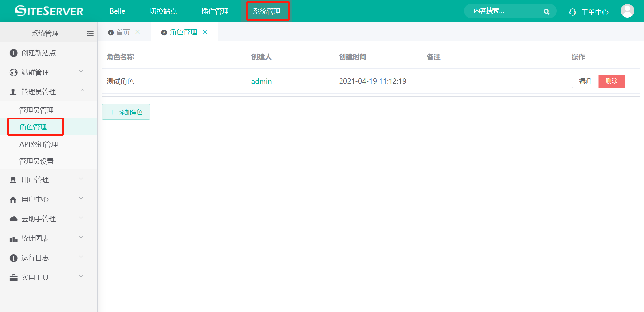Expand the 站群管理 menu chevron
644x312 pixels.
pos(81,71)
